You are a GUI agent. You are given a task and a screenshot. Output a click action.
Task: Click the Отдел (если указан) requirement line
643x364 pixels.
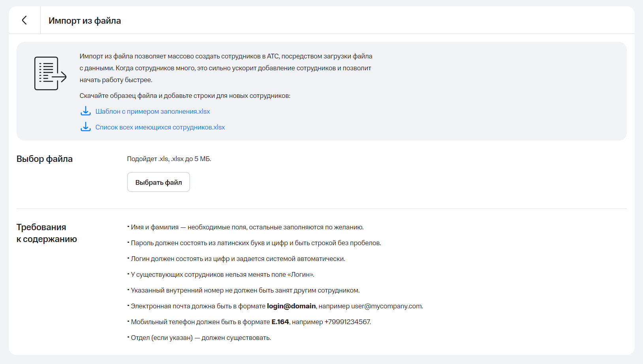point(201,338)
